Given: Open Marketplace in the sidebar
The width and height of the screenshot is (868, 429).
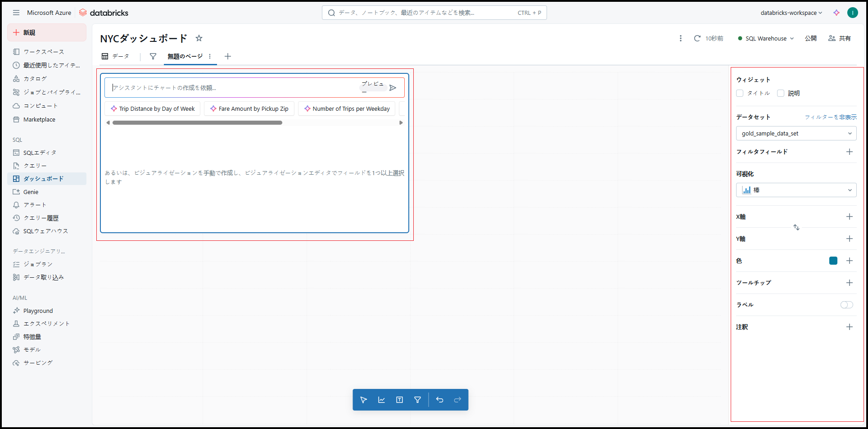Looking at the screenshot, I should coord(47,119).
